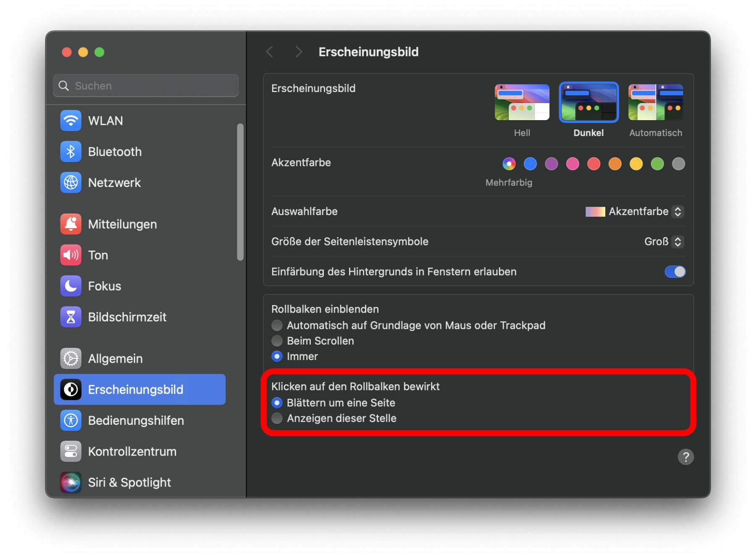Open Bildschirmzeit hourglass icon
Viewport: 756px width, 558px height.
point(71,317)
